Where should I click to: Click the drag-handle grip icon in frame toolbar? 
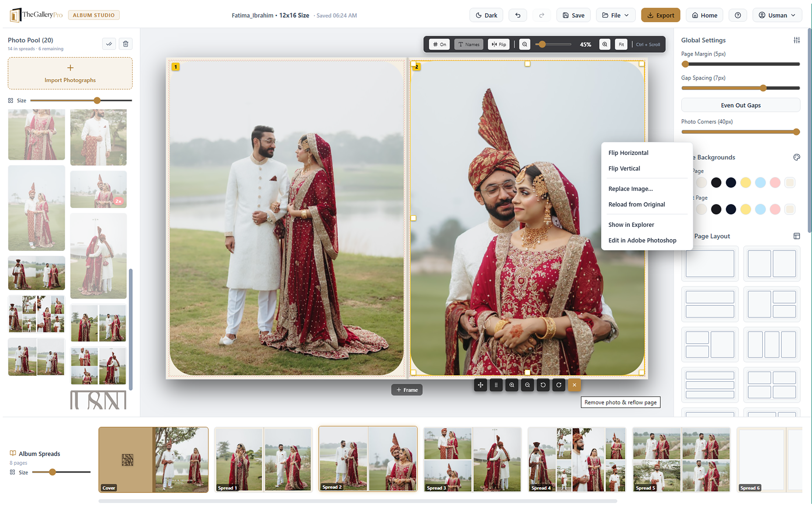coord(496,385)
